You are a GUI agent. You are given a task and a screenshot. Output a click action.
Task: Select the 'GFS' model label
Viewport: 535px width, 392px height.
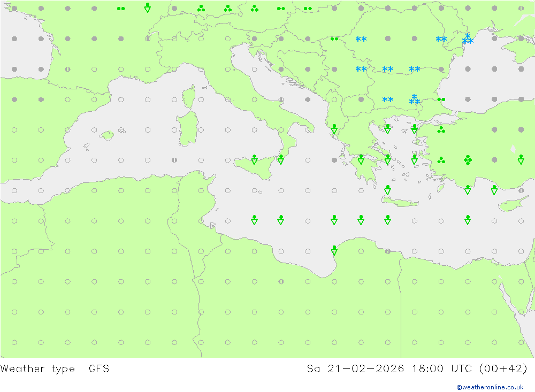(100, 369)
